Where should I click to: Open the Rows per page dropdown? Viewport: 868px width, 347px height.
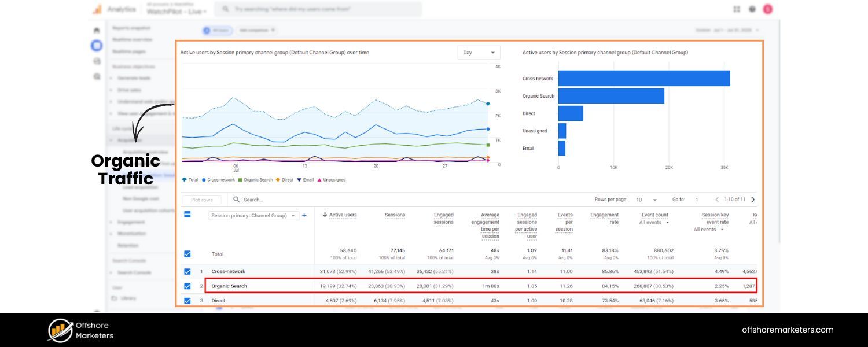click(x=646, y=199)
